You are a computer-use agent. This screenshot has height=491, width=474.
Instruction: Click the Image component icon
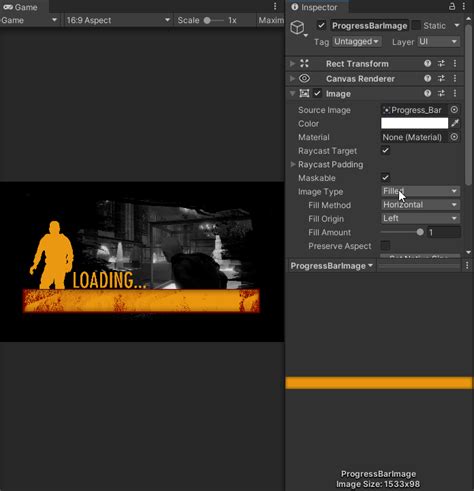304,93
